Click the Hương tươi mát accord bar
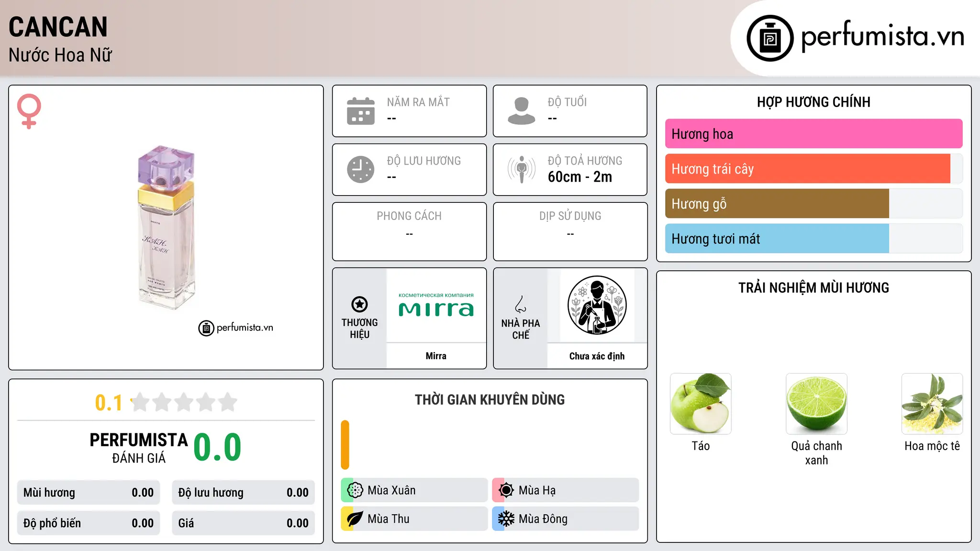Viewport: 980px width, 551px height. [x=813, y=239]
